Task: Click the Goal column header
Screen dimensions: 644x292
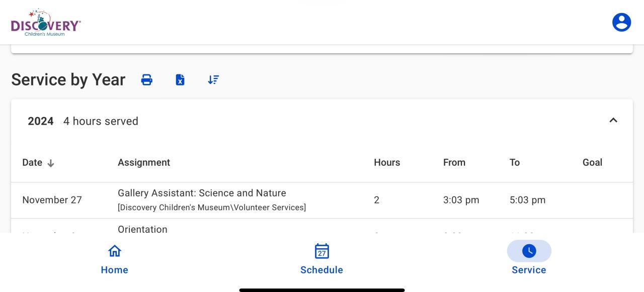Action: coord(592,162)
